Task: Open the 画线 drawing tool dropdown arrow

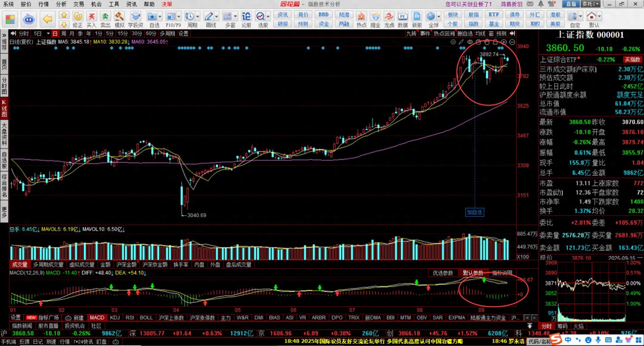Action: click(x=216, y=16)
